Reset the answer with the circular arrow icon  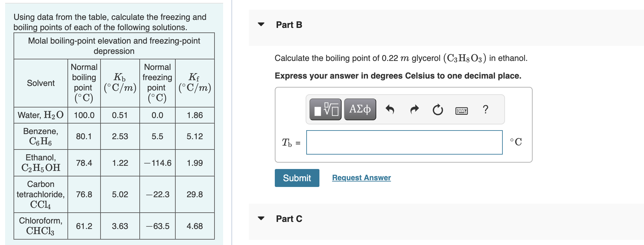coord(438,110)
